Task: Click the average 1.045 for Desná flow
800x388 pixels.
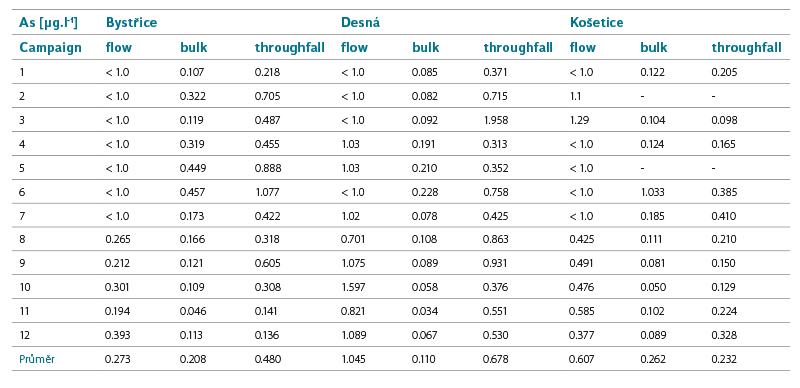Action: coord(353,359)
